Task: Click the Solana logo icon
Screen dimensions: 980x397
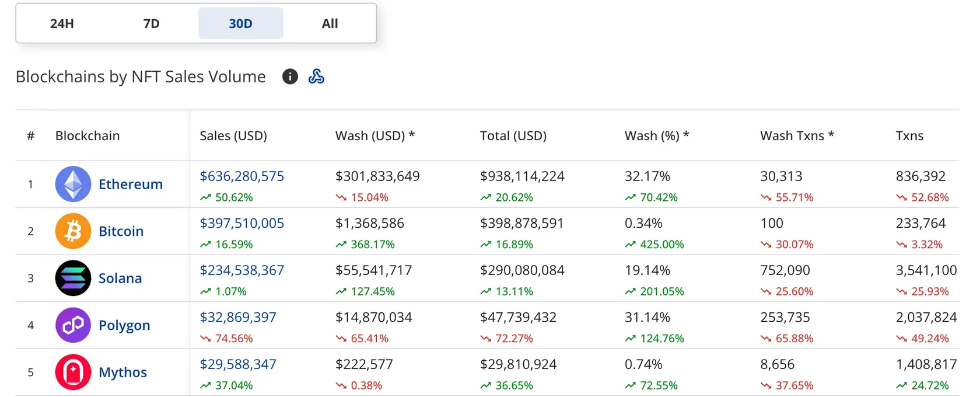Action: [x=73, y=278]
